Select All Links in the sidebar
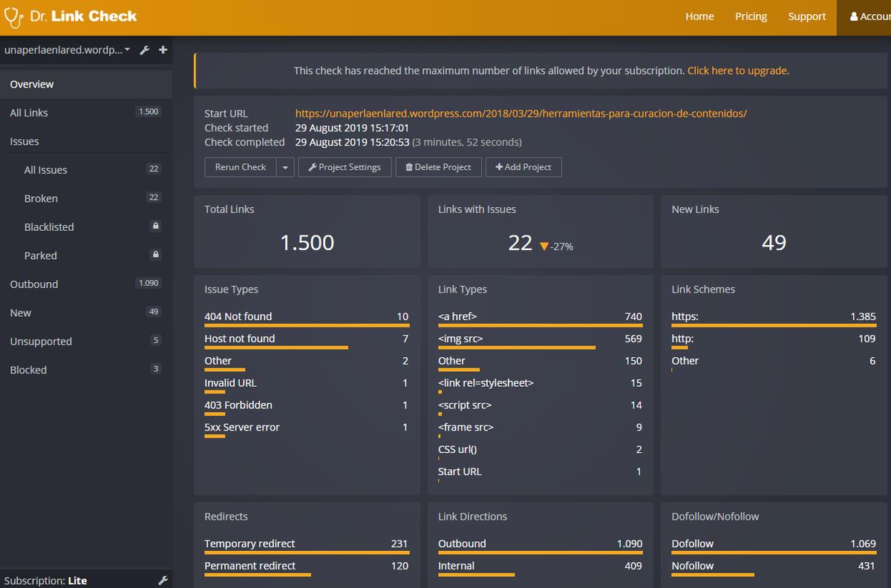891x588 pixels. (29, 113)
